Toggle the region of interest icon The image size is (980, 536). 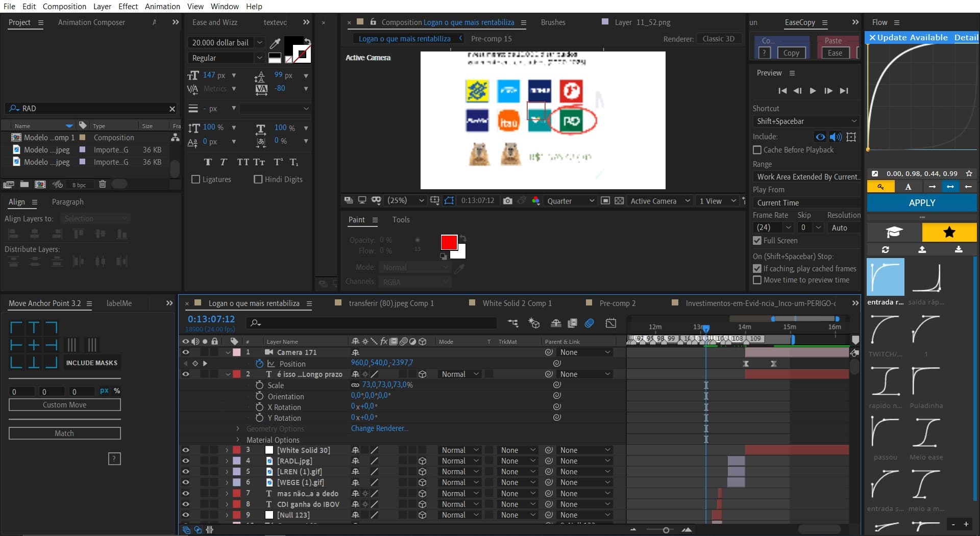[605, 201]
